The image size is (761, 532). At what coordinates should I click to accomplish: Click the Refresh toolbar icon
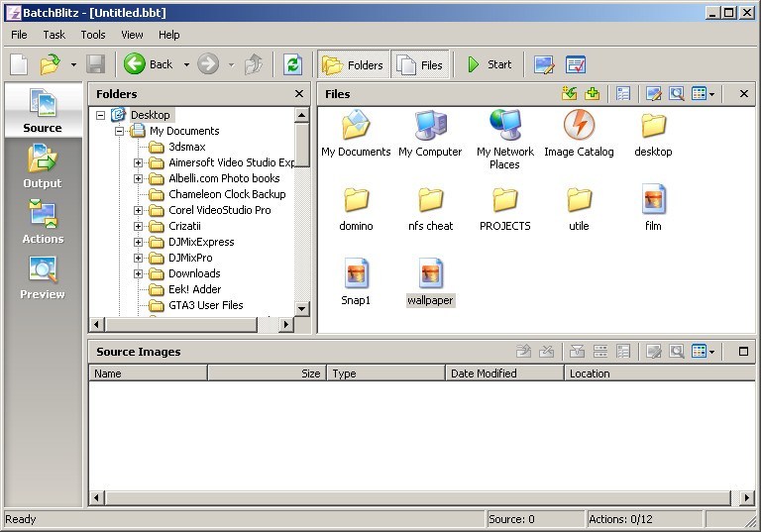click(x=292, y=64)
